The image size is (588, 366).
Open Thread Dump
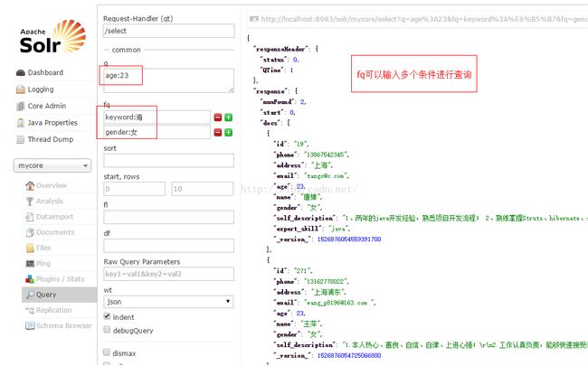pyautogui.click(x=49, y=139)
